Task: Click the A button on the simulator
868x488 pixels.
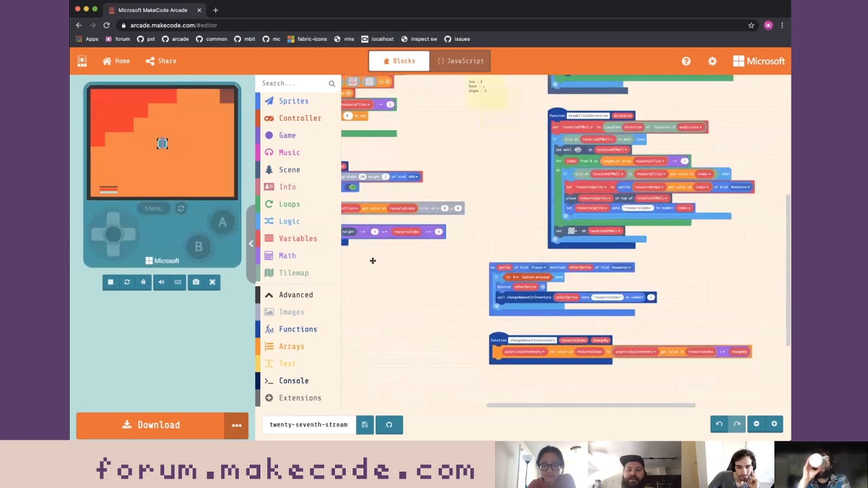Action: 222,222
